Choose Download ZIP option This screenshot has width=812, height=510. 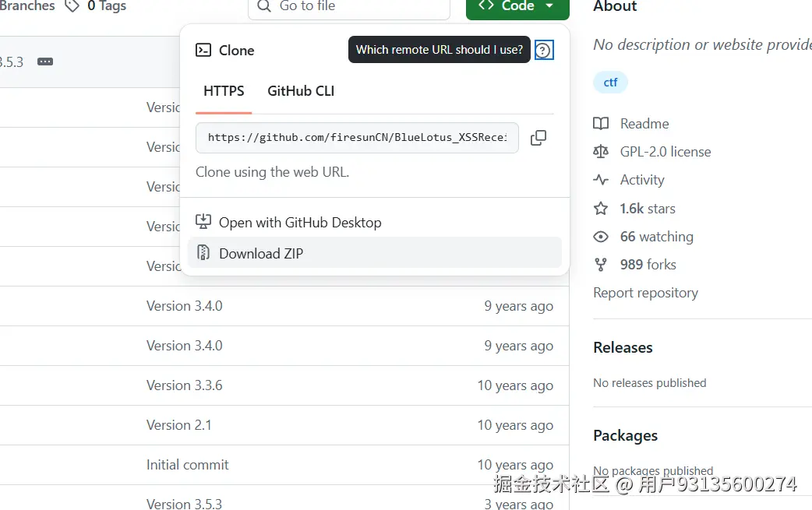(375, 253)
